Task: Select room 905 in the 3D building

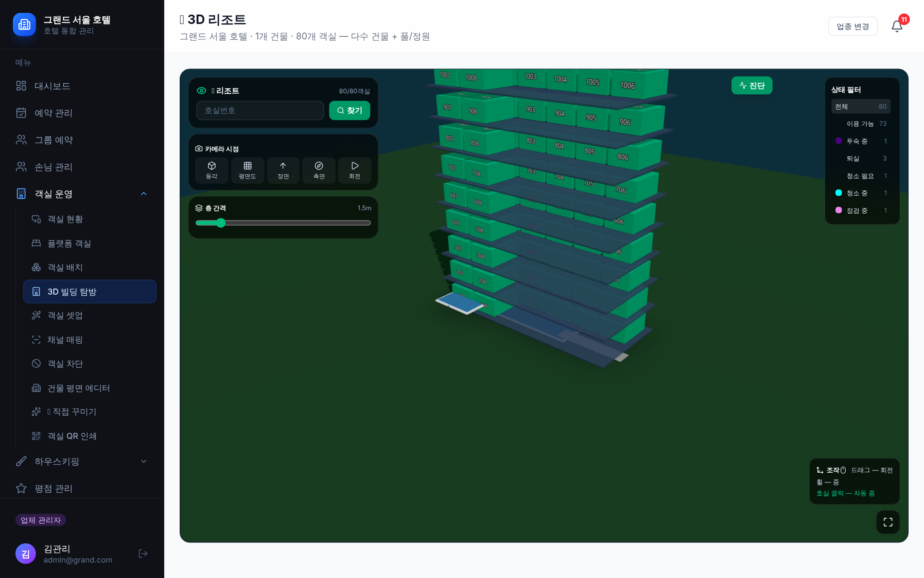Action: point(591,117)
